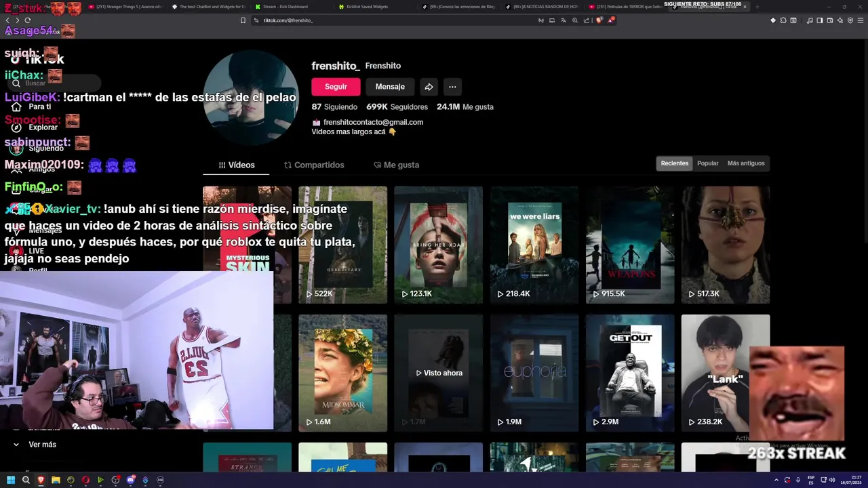This screenshot has height=488, width=868.
Task: Click the share page icon in address bar
Action: tap(587, 20)
